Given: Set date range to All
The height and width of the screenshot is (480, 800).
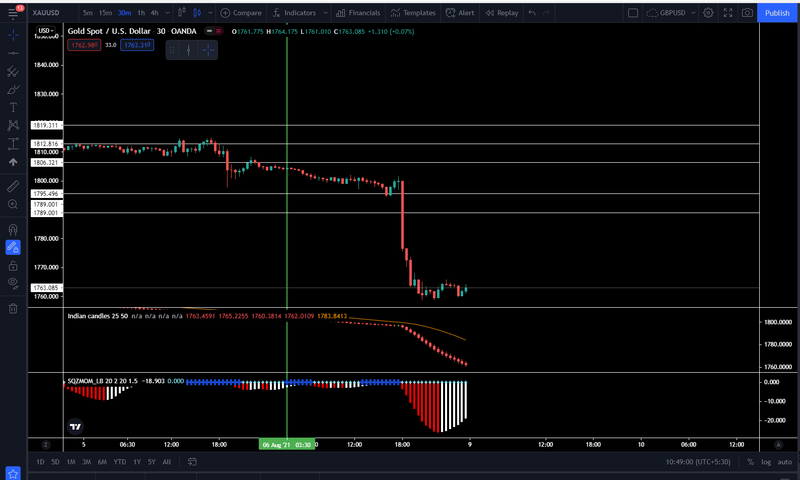Looking at the screenshot, I should point(167,462).
